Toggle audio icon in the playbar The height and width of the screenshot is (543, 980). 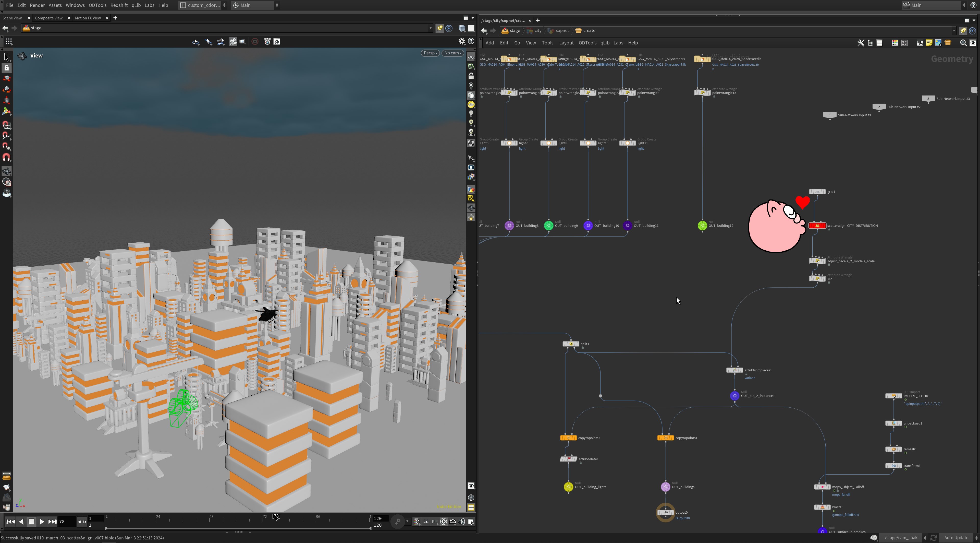[x=462, y=522]
